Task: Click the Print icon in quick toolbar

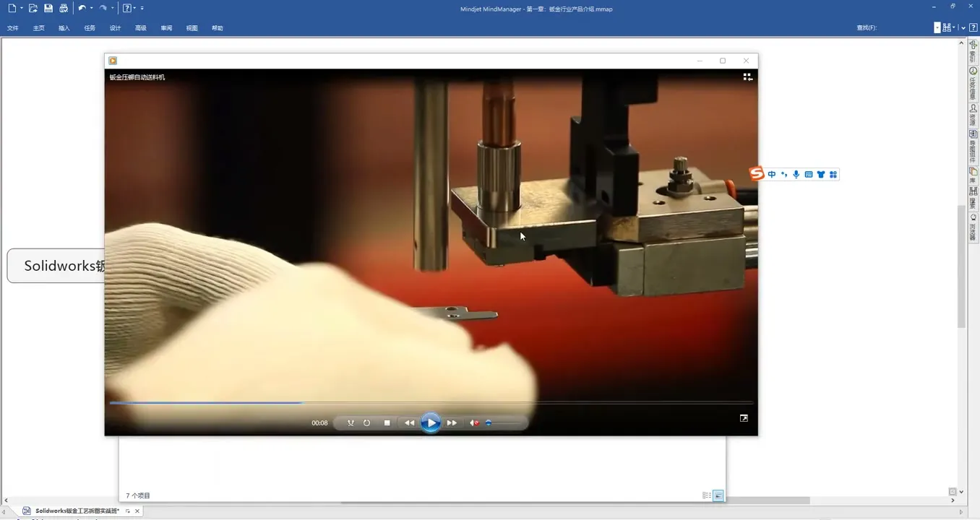Action: (64, 9)
